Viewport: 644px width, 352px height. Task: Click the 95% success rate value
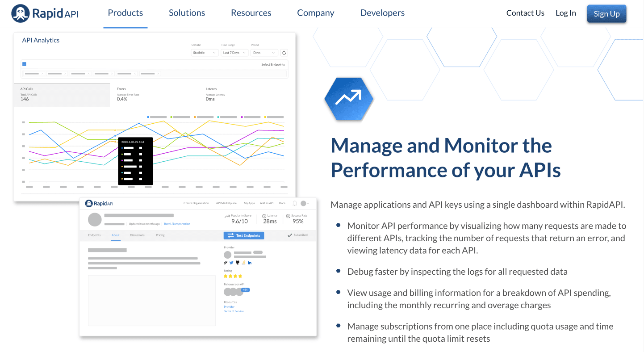[x=298, y=221]
